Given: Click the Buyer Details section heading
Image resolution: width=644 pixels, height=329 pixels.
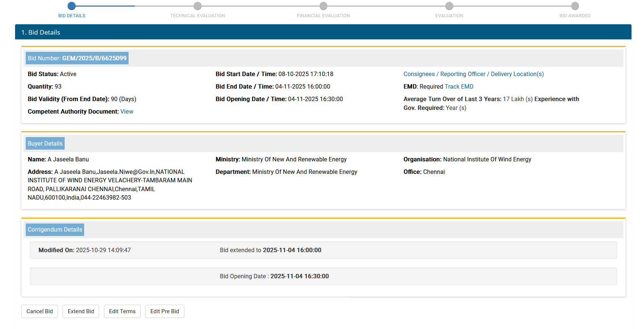Looking at the screenshot, I should [x=45, y=144].
